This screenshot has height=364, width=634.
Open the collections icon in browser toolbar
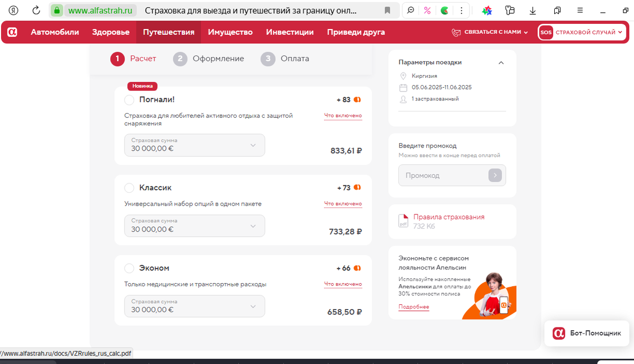click(510, 10)
